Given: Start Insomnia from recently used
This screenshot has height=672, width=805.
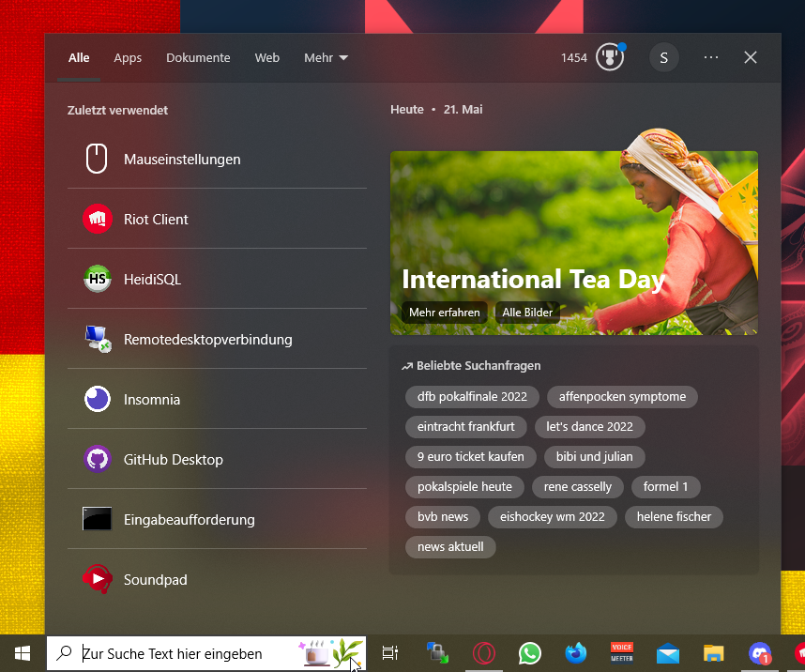Looking at the screenshot, I should 151,400.
